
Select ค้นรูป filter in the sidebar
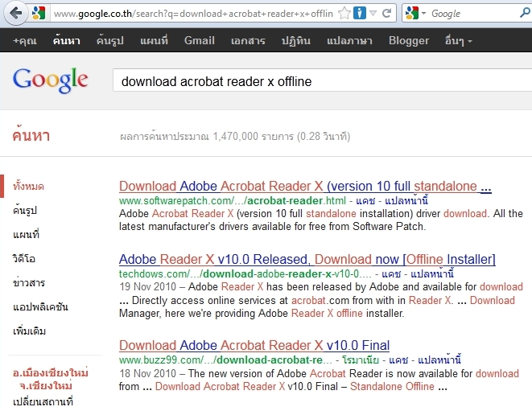tap(25, 210)
